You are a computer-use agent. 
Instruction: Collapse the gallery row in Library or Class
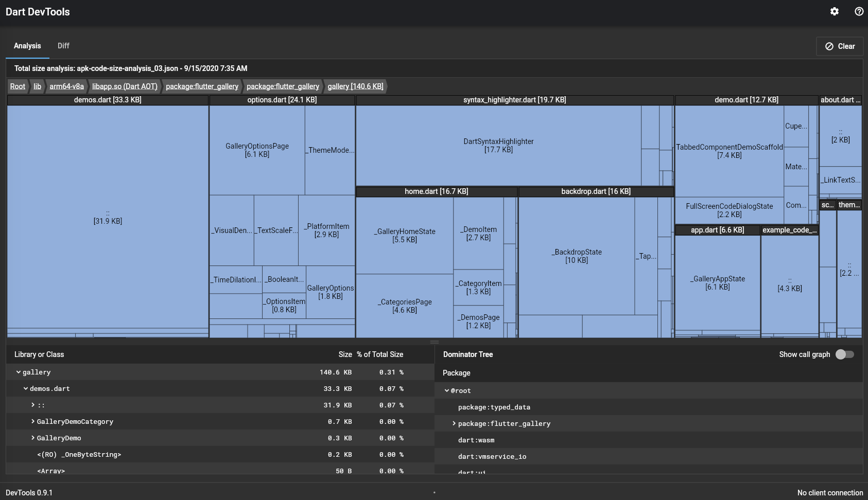(x=19, y=372)
